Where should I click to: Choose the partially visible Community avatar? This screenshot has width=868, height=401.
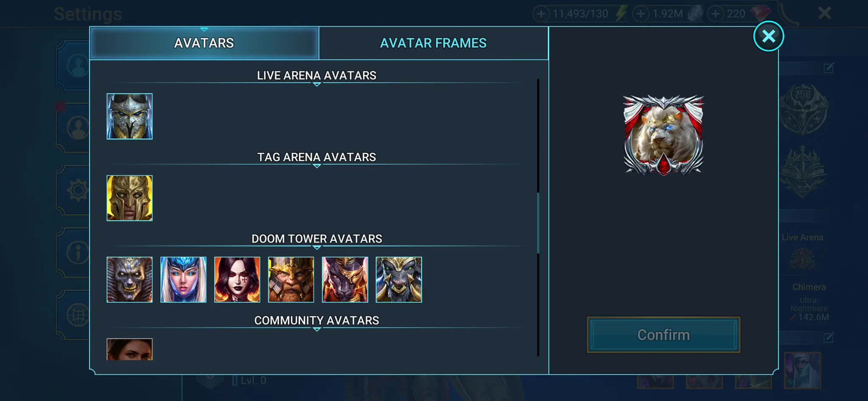(129, 349)
